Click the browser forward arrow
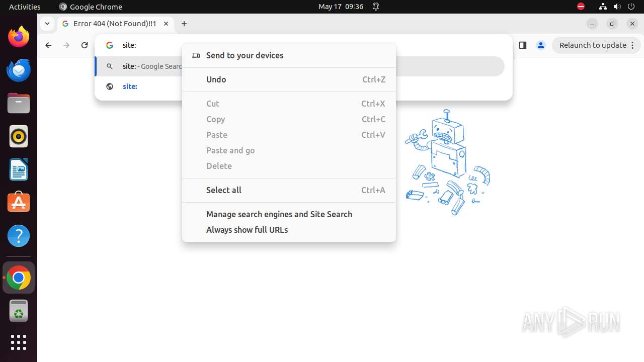Viewport: 644px width, 362px height. pyautogui.click(x=66, y=45)
